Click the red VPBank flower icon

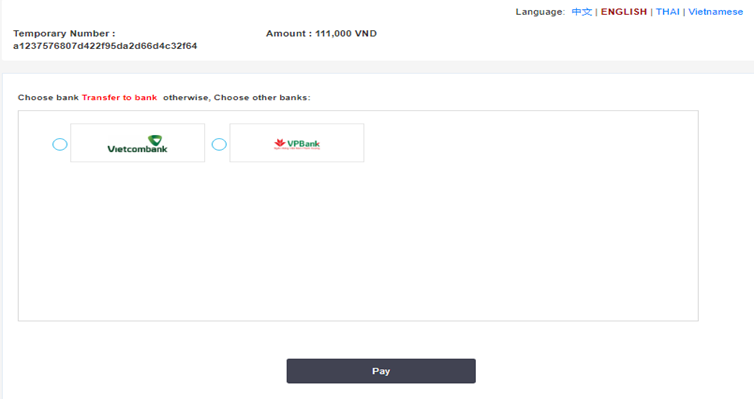(280, 143)
